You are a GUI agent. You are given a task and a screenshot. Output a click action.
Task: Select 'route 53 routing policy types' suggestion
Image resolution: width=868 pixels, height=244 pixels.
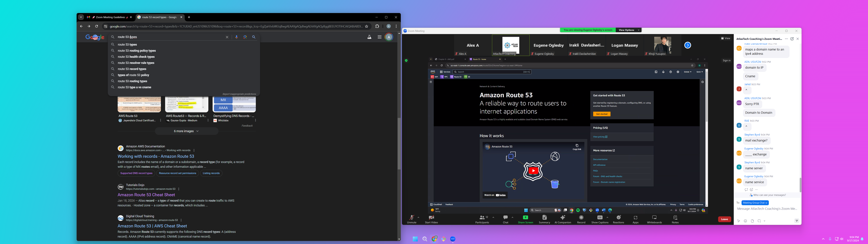(137, 51)
